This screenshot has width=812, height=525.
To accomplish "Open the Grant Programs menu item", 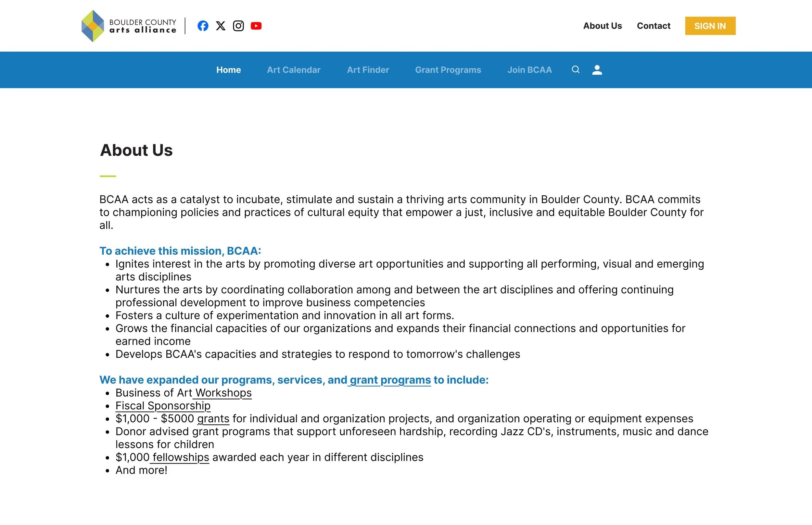I will [448, 70].
